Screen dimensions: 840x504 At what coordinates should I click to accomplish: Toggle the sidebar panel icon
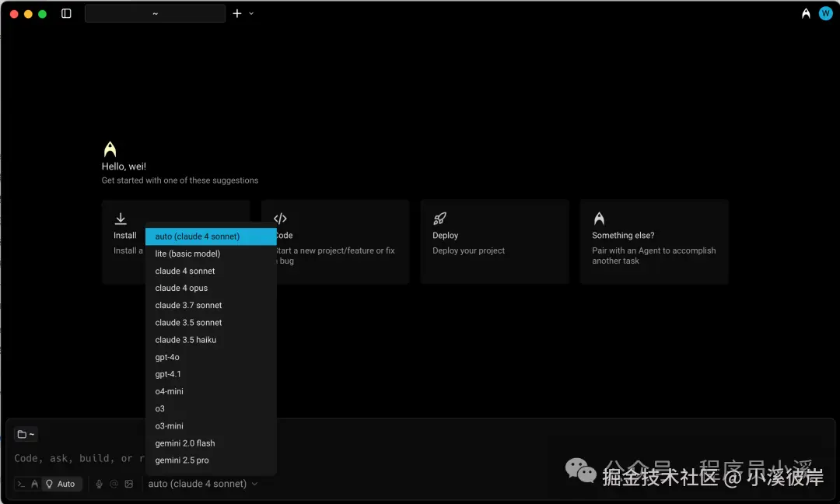pyautogui.click(x=66, y=13)
